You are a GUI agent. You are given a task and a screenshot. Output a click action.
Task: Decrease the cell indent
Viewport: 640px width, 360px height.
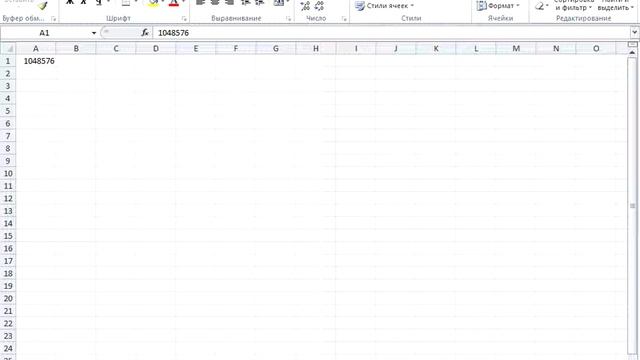click(245, 3)
